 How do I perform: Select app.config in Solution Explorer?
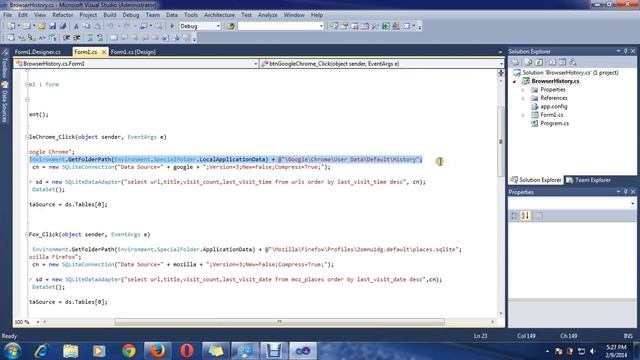click(x=553, y=107)
